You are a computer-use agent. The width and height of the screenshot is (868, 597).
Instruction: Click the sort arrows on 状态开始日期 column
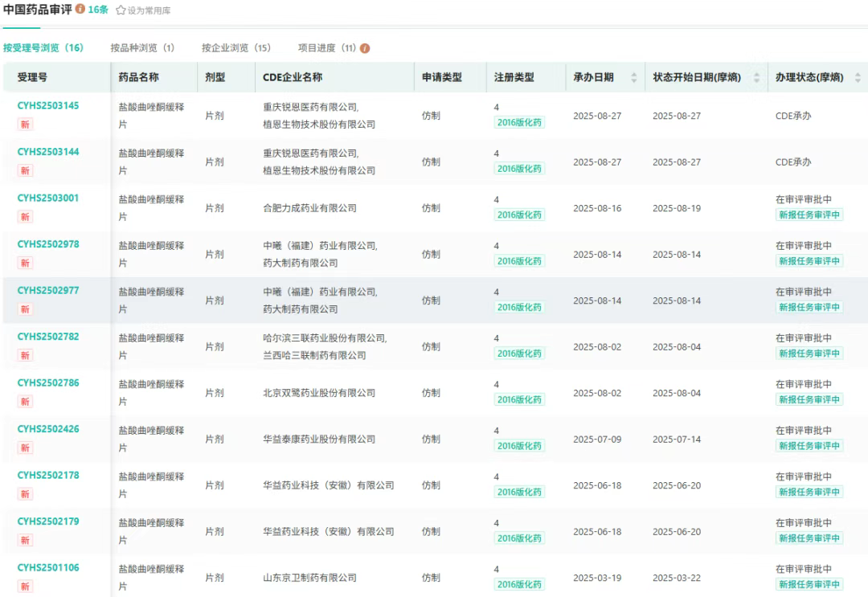pyautogui.click(x=756, y=77)
